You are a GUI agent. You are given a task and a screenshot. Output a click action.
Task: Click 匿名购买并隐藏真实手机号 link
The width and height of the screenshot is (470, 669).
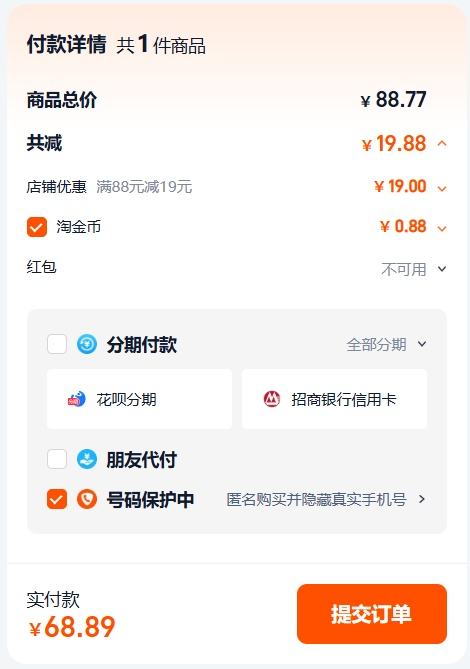(x=316, y=499)
